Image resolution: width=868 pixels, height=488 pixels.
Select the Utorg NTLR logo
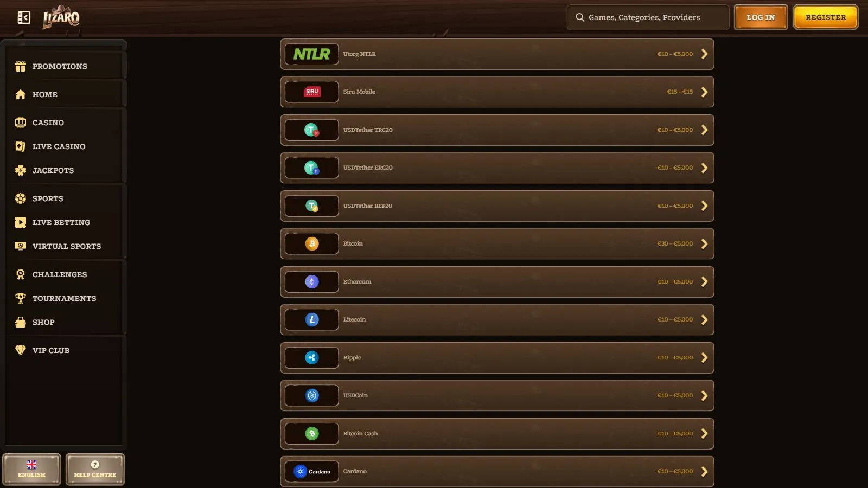coord(311,54)
